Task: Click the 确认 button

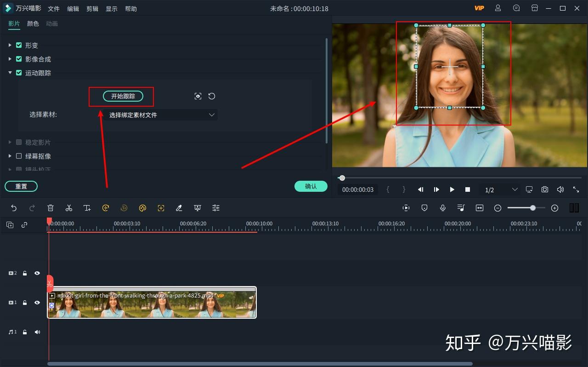Action: tap(311, 186)
